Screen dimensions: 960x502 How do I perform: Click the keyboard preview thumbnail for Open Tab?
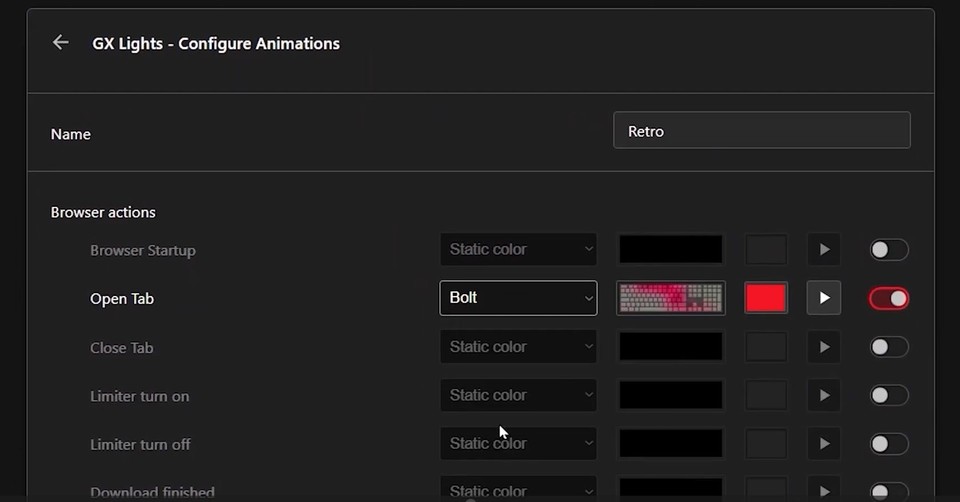point(671,298)
